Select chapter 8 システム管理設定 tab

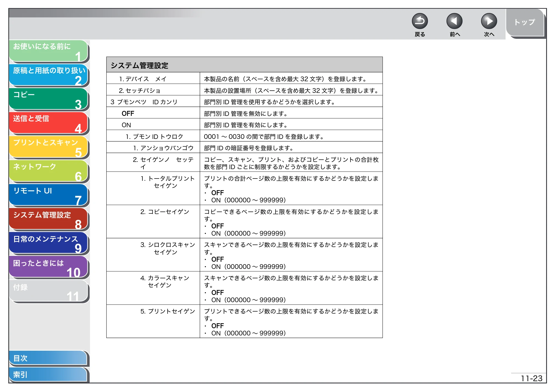pos(49,219)
